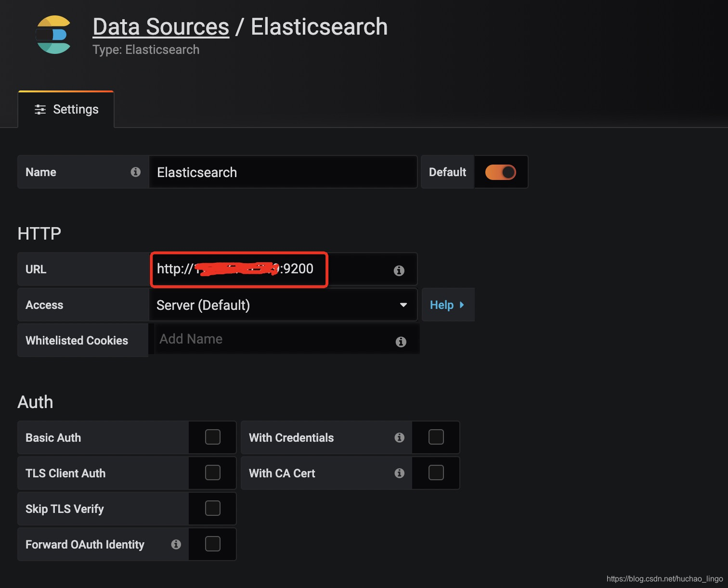
Task: Check the Skip TLS Verify box
Action: [x=212, y=508]
